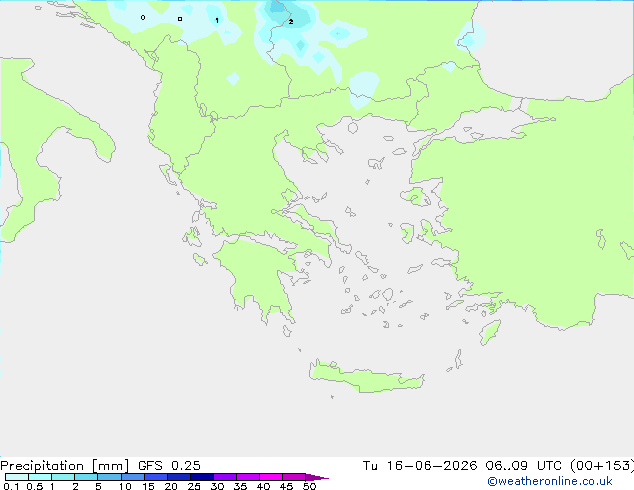
Task: Choose the 10 mm legend color swatch
Action: coord(133,477)
